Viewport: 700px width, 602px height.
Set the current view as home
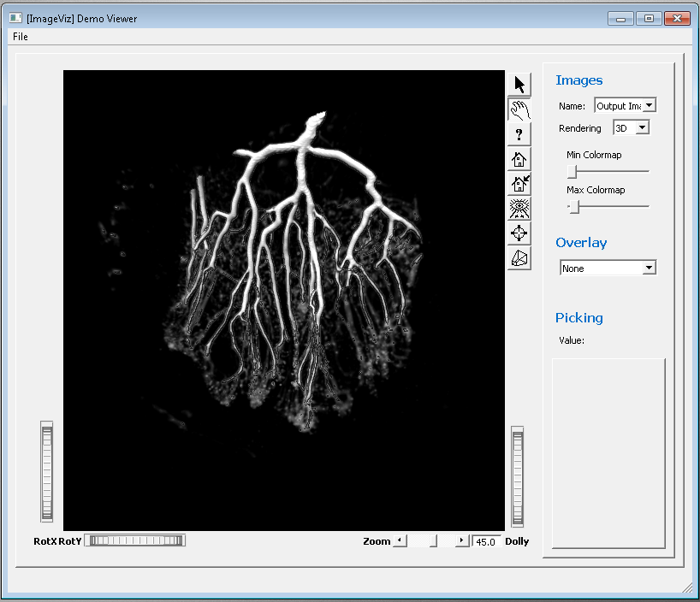(x=519, y=184)
